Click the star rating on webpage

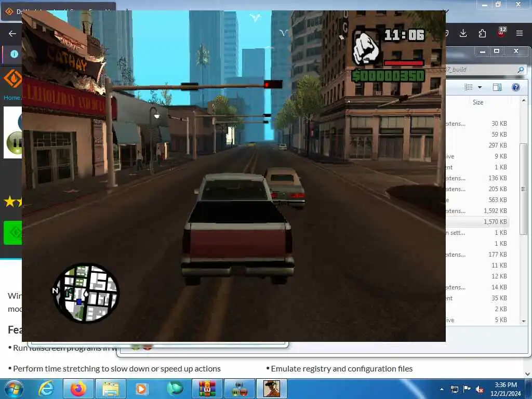pyautogui.click(x=13, y=202)
